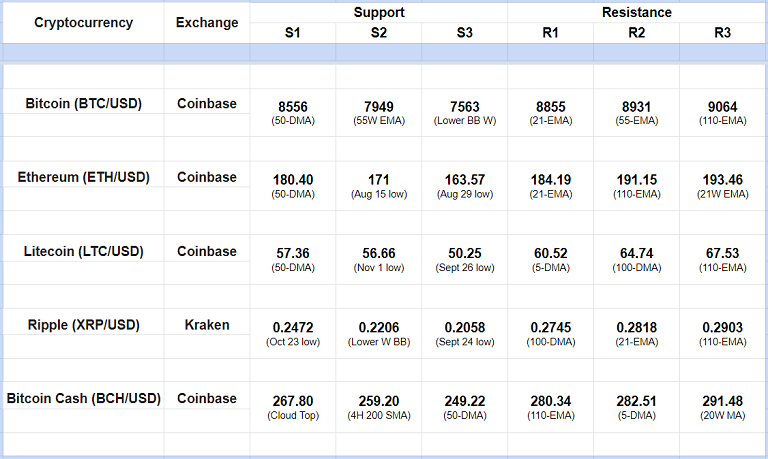This screenshot has width=768, height=459.
Task: Click the Litecoin (LTC/USD) row label
Action: tap(83, 251)
